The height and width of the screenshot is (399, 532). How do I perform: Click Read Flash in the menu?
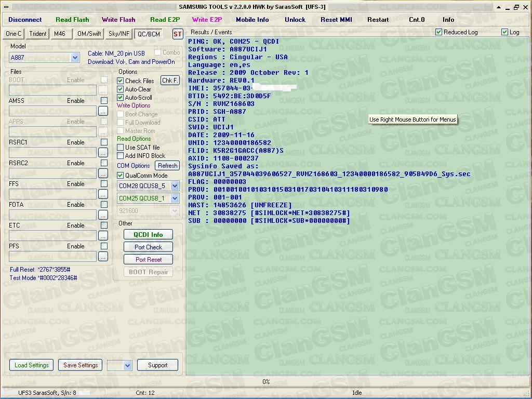coord(72,20)
